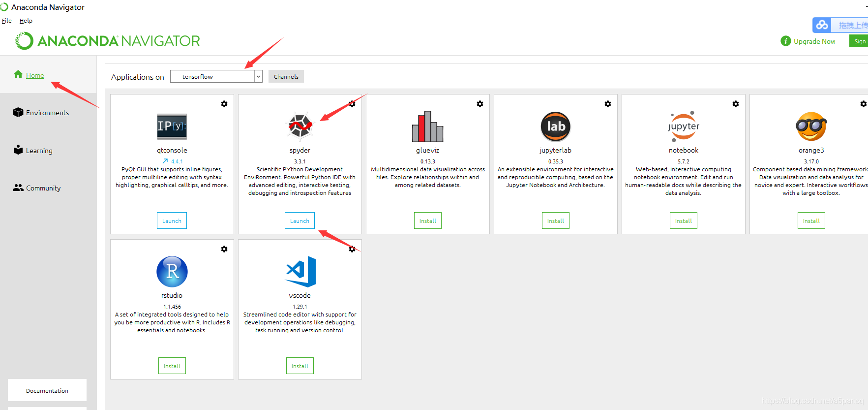Install the orange3 application

[x=811, y=221]
